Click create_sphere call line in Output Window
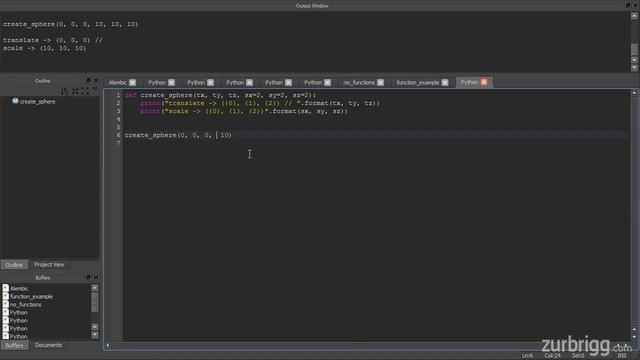The height and width of the screenshot is (360, 640). (x=71, y=24)
